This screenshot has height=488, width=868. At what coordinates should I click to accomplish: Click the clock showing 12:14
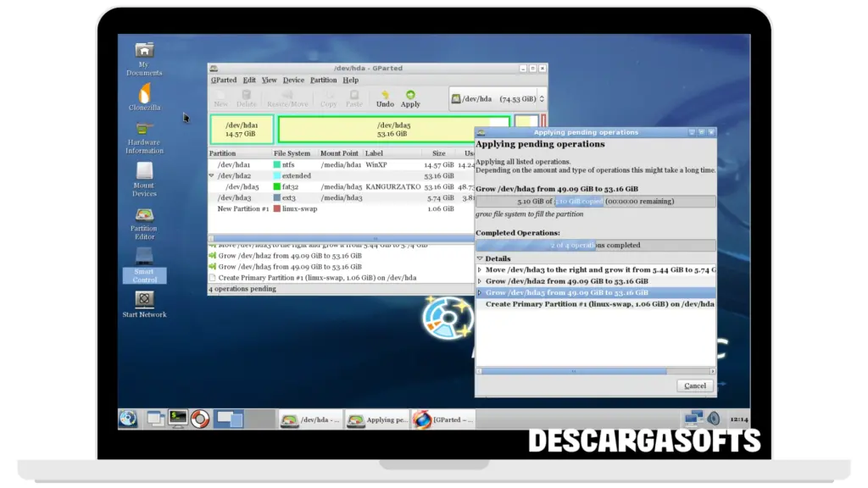click(x=738, y=419)
